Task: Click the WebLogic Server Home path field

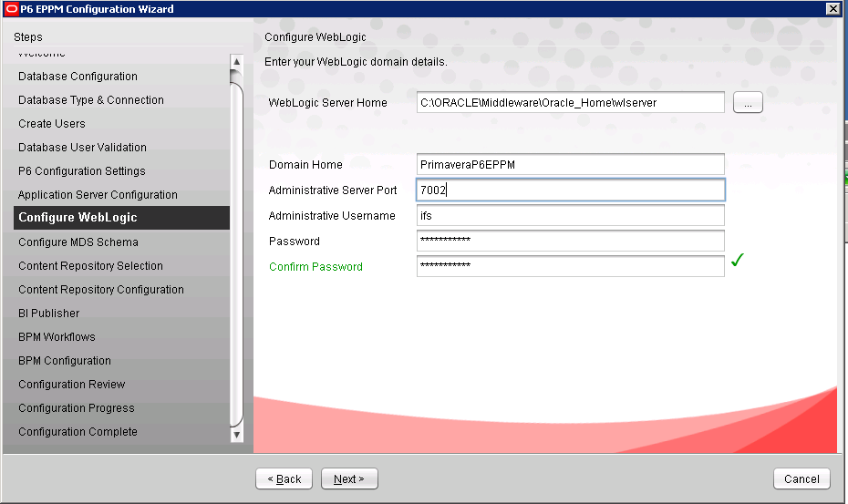Action: point(570,103)
